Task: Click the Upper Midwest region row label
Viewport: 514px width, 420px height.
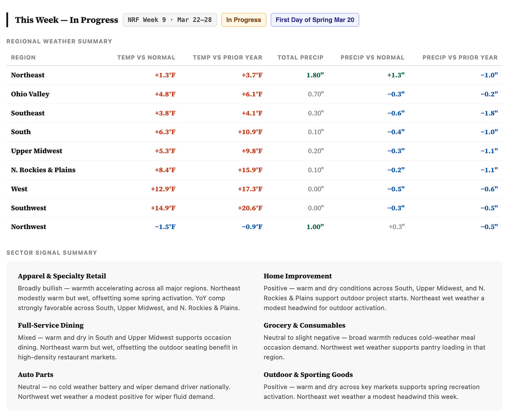Action: click(37, 151)
